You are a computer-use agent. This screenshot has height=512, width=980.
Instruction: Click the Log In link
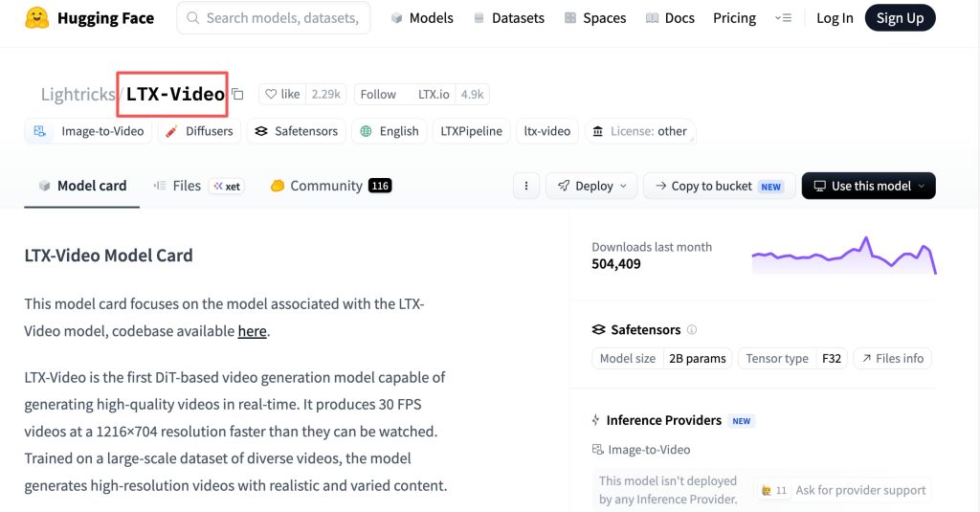coord(835,18)
